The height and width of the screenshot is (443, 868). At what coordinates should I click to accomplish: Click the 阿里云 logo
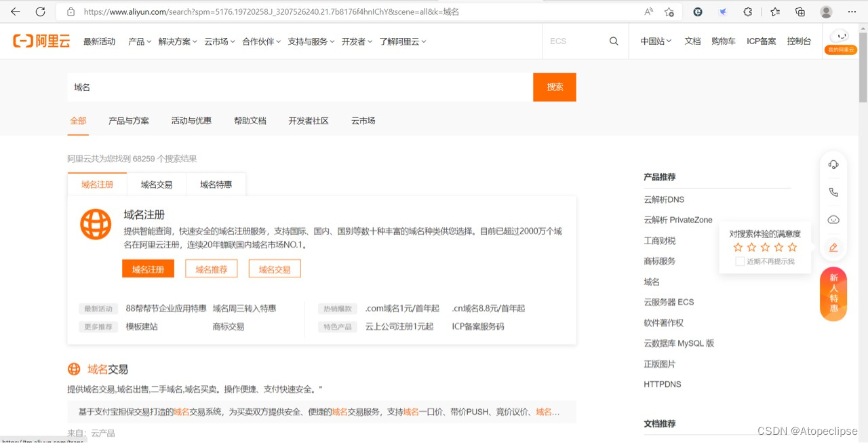[41, 41]
